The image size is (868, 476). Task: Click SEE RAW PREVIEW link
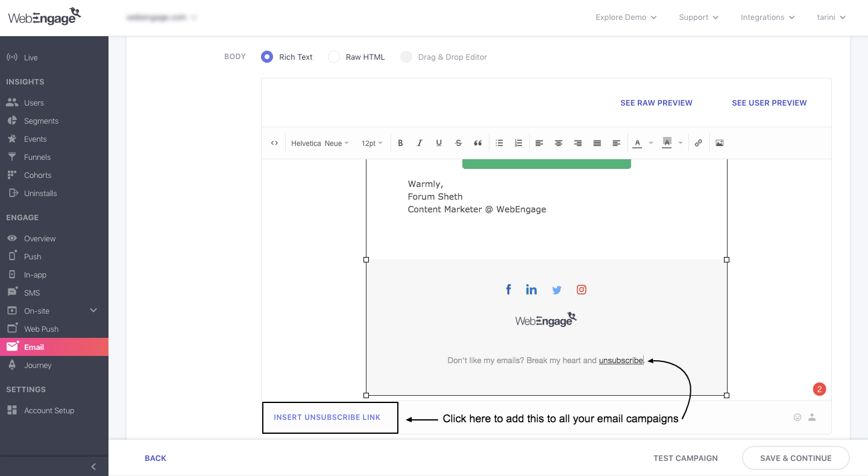point(656,103)
